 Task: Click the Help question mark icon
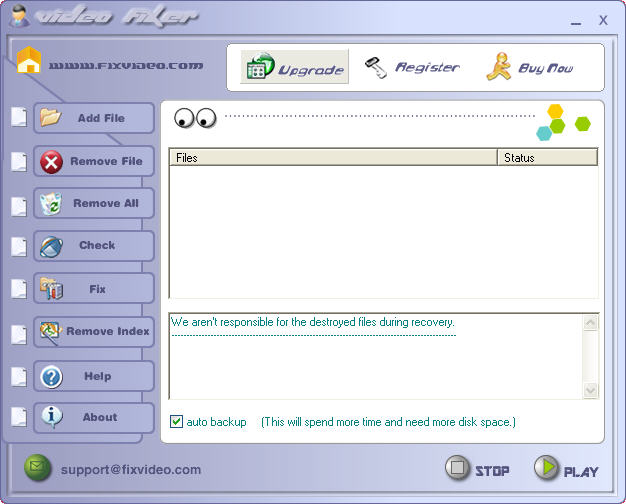pyautogui.click(x=51, y=376)
